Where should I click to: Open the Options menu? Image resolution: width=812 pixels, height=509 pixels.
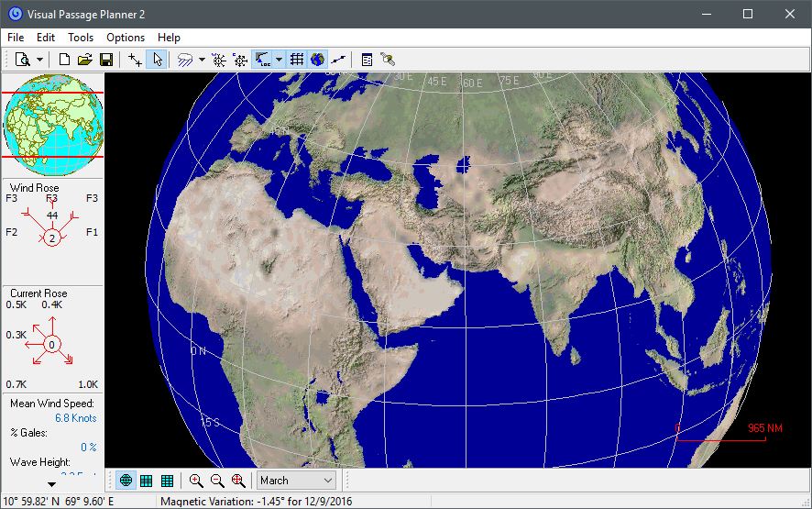tap(126, 38)
